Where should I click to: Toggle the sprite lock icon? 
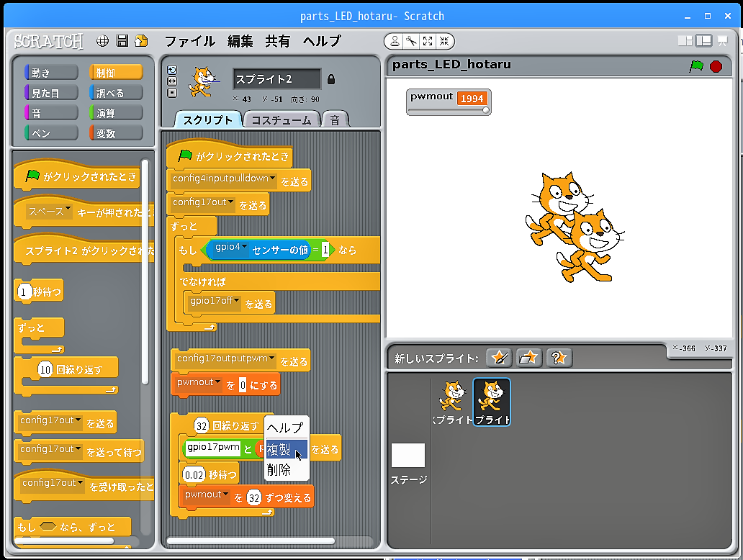point(331,79)
